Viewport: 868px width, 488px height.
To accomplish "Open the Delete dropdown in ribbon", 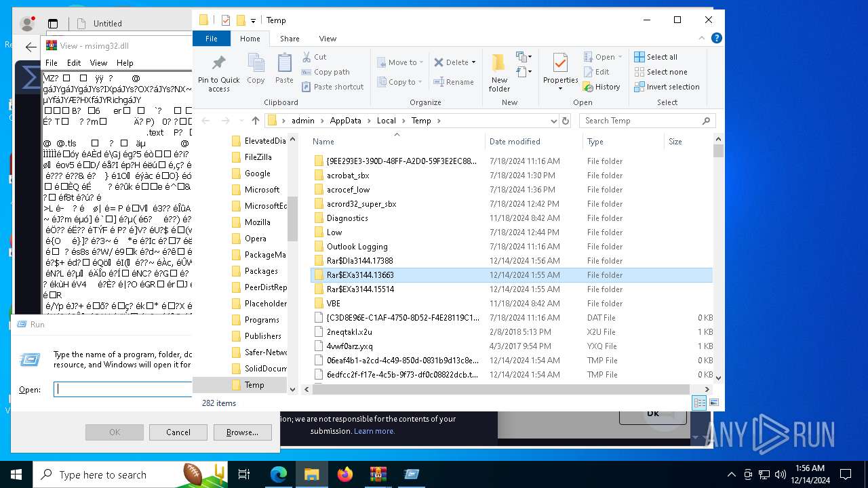I will click(x=473, y=62).
